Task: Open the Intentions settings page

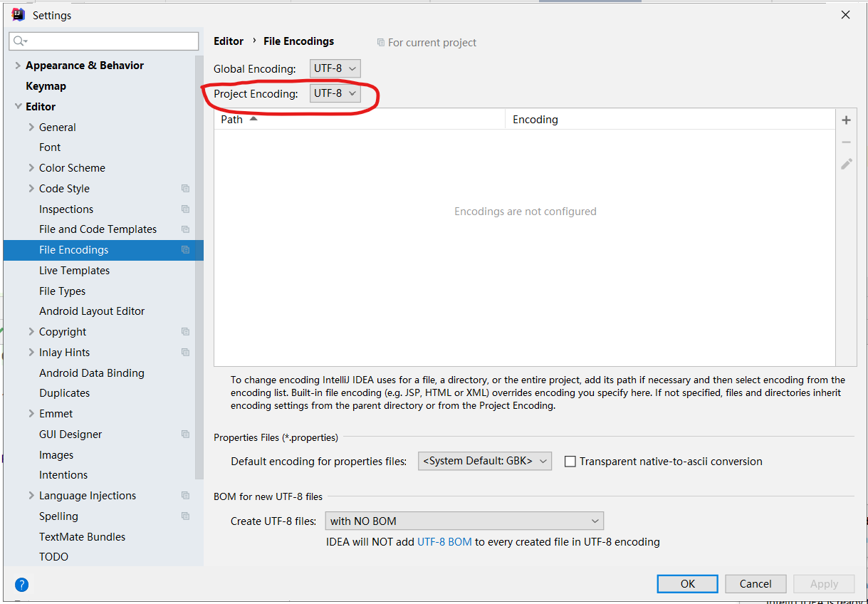Action: [63, 475]
